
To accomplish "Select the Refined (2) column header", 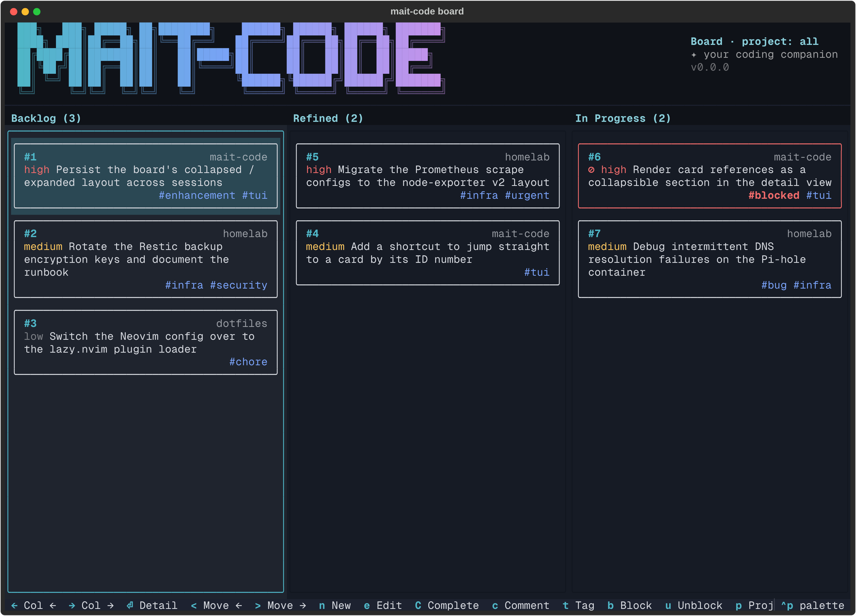I will click(x=328, y=118).
